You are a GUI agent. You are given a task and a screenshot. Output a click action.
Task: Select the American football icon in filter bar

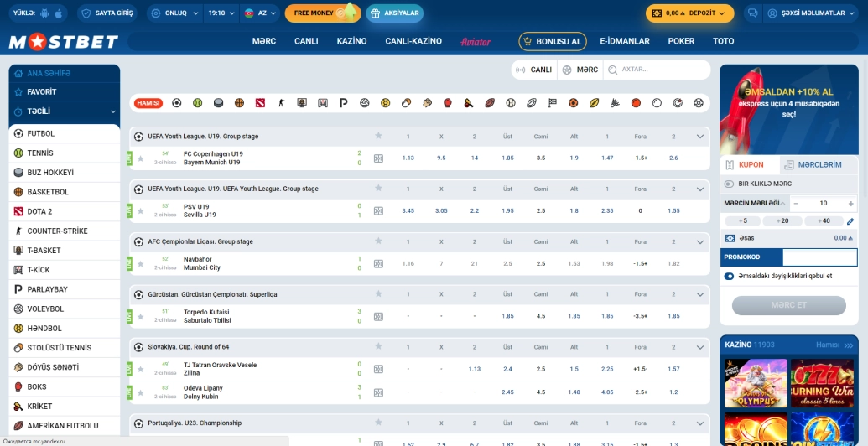[490, 103]
